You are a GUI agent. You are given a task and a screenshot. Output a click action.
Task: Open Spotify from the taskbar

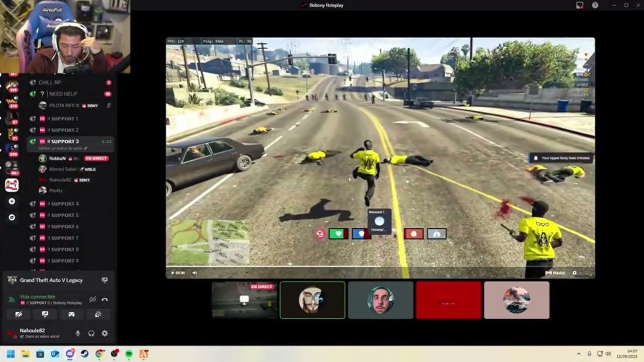[x=129, y=354]
